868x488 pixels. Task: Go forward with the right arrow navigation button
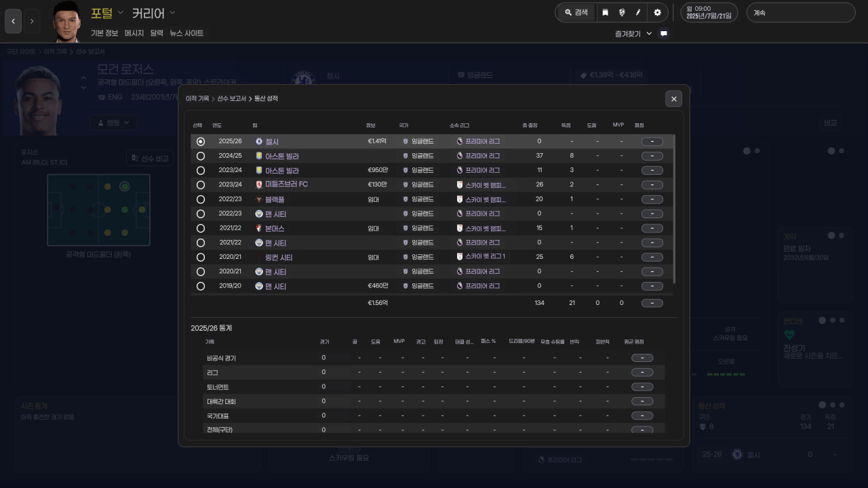click(x=32, y=21)
